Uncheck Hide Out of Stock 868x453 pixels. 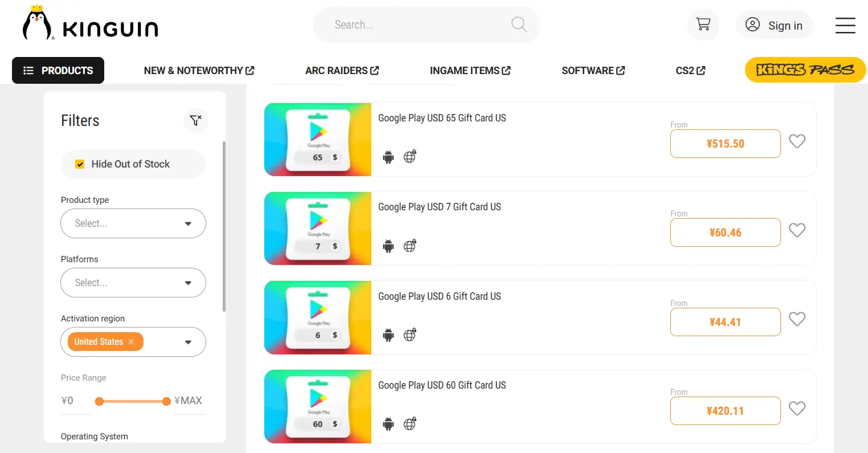[80, 164]
